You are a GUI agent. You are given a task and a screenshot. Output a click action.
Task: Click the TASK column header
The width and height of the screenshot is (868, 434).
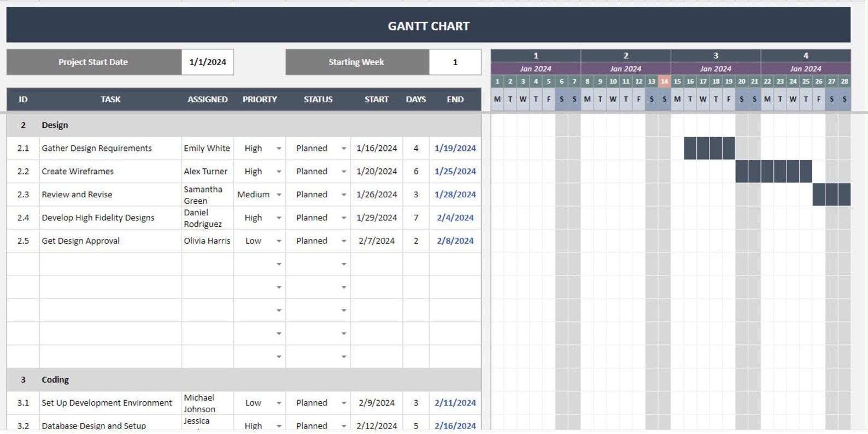[110, 99]
